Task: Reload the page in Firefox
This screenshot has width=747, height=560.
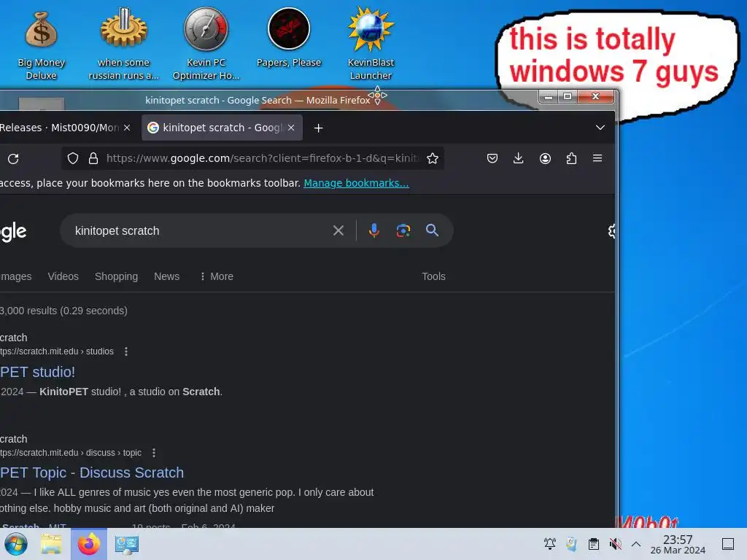Action: point(13,158)
